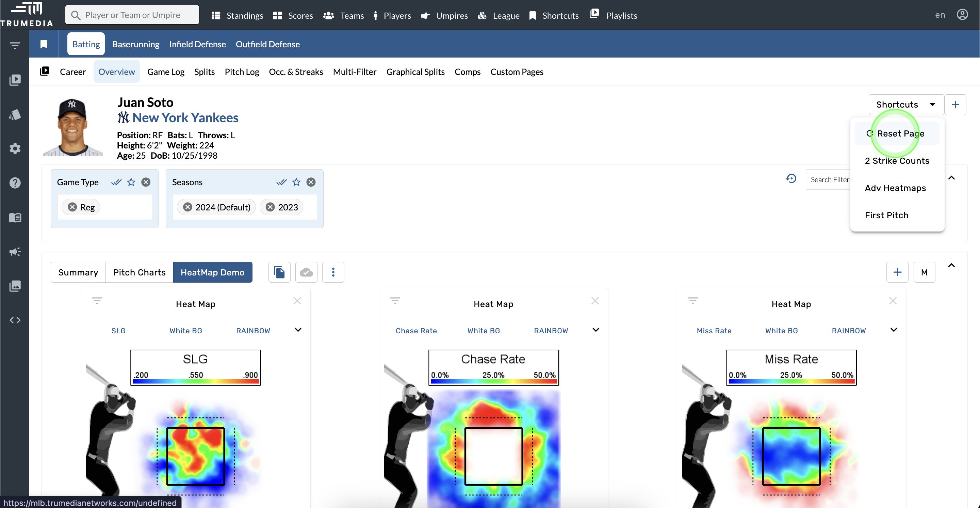Remove the 2023 season chip
This screenshot has width=980, height=508.
click(x=270, y=207)
